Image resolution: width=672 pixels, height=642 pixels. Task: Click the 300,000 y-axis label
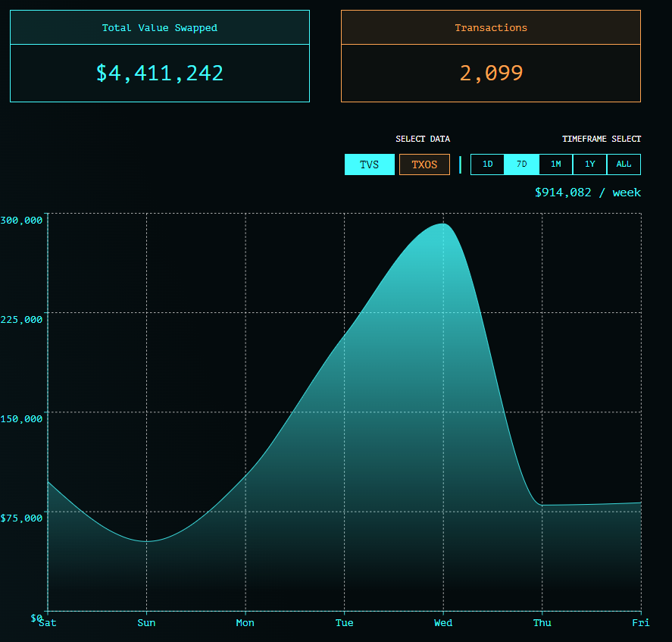tap(21, 221)
